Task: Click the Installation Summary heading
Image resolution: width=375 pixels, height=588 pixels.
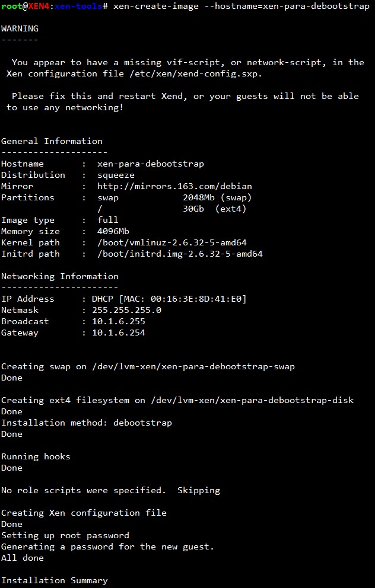Action: pyautogui.click(x=54, y=580)
